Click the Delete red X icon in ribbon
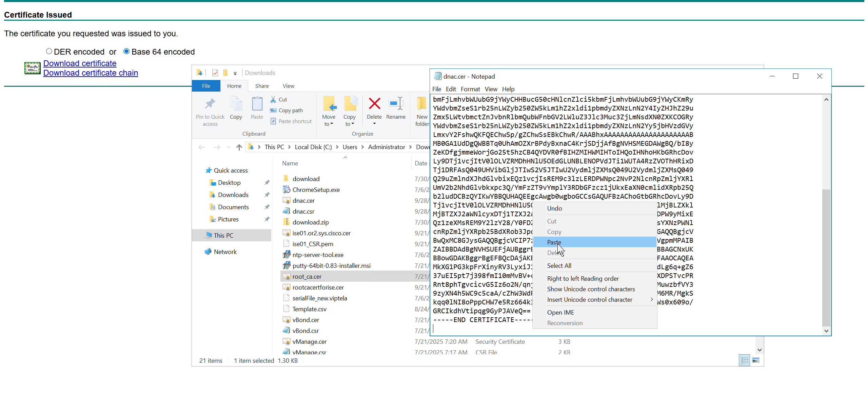 (x=374, y=104)
